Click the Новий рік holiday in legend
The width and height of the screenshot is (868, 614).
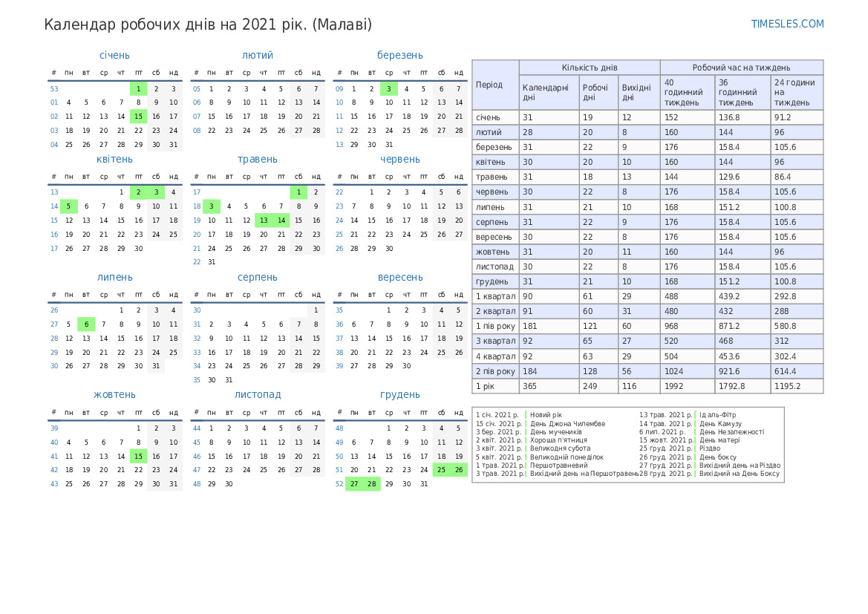click(546, 415)
